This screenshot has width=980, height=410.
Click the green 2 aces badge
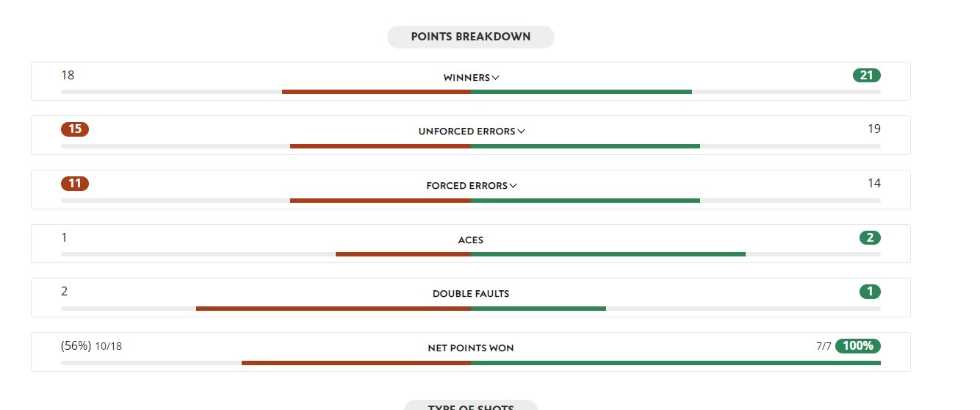pos(870,237)
